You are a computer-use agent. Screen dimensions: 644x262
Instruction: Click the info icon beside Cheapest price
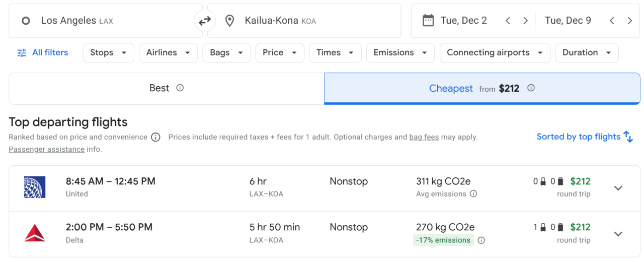click(x=531, y=88)
